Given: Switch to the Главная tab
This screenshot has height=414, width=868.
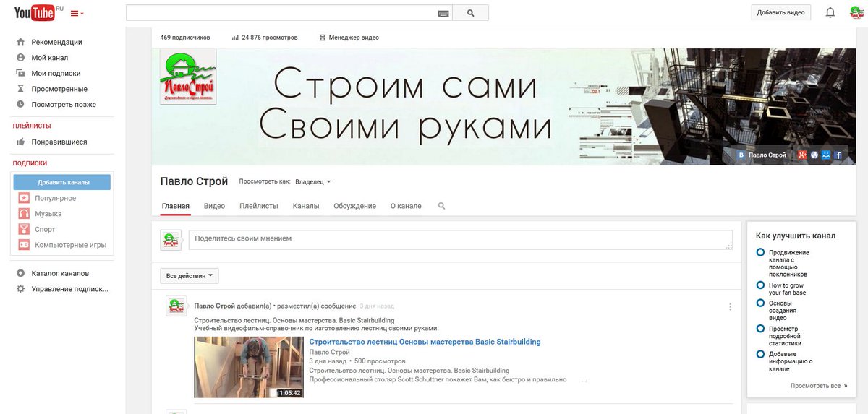Looking at the screenshot, I should (176, 206).
